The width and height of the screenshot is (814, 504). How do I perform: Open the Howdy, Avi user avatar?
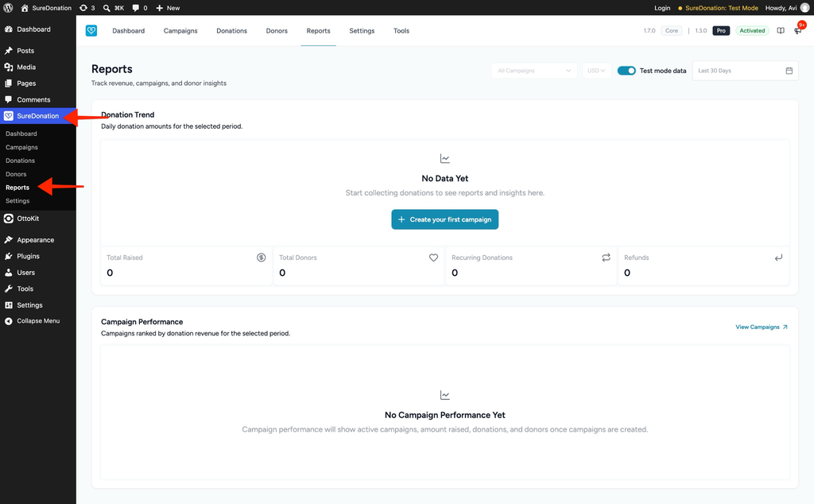[805, 8]
